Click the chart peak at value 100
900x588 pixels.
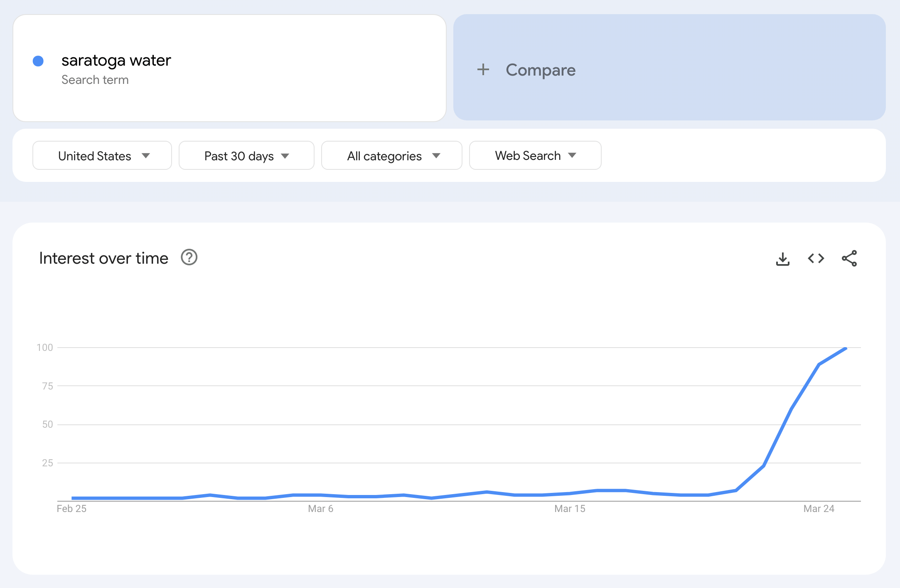(846, 348)
